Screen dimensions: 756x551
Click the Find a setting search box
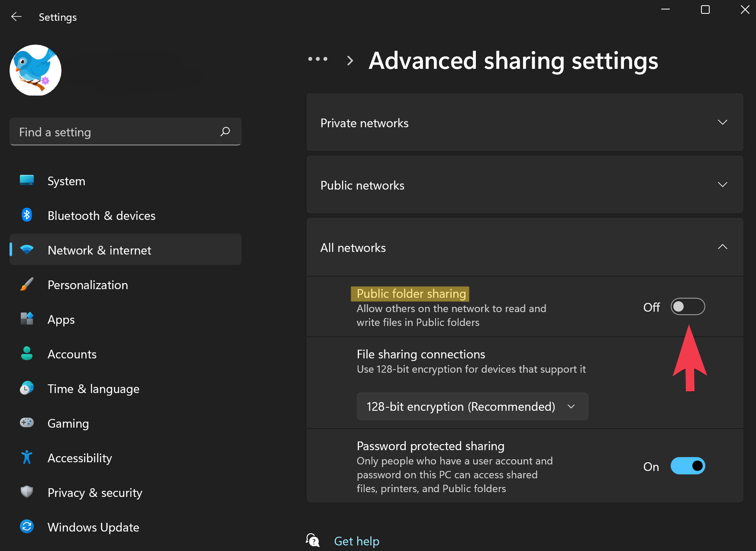(x=117, y=132)
